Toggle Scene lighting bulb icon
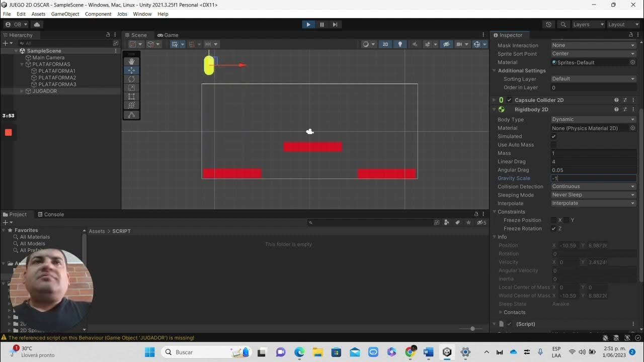Screen dimensions: 644x362 (400, 44)
